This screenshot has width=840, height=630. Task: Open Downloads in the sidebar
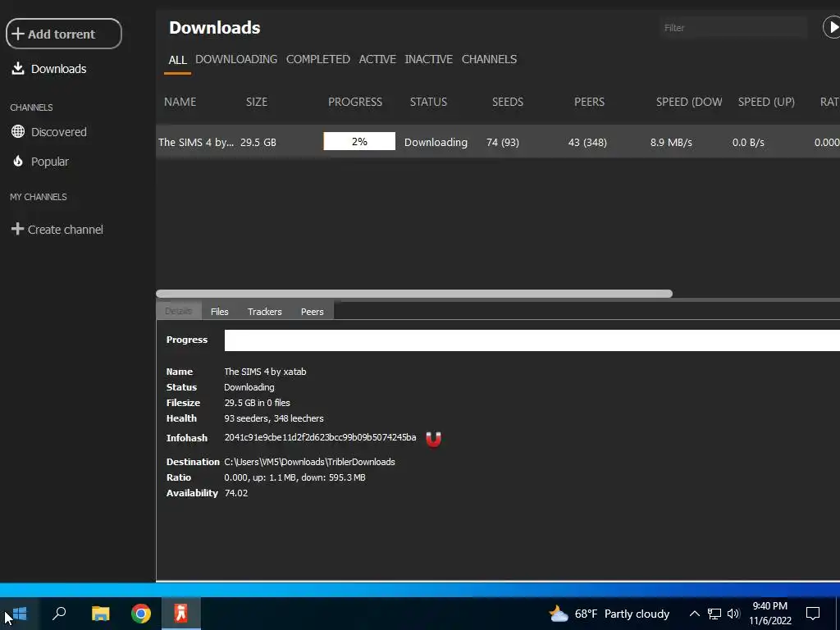click(x=48, y=69)
